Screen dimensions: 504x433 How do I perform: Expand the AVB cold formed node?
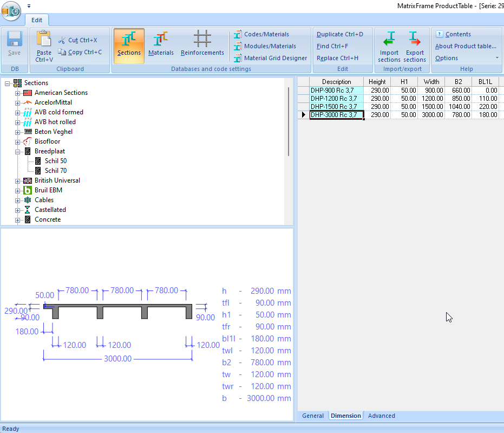18,113
